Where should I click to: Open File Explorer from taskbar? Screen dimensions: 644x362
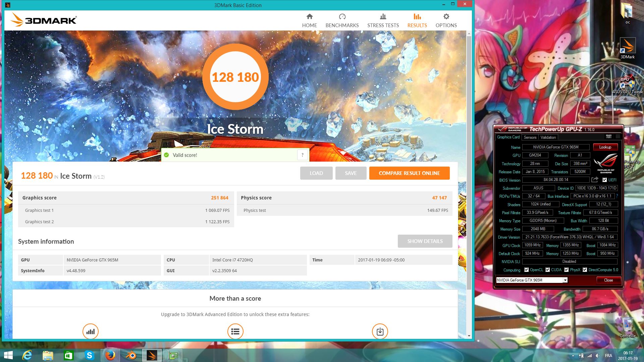(48, 355)
